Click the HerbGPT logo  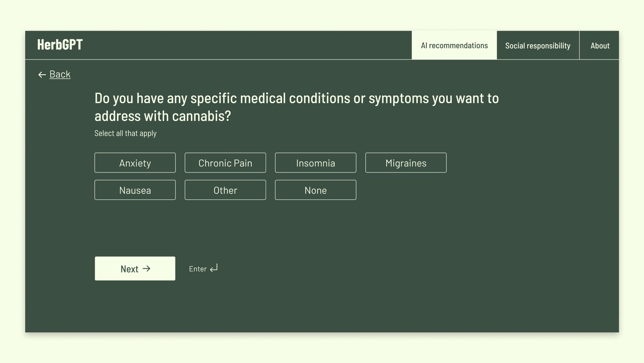coord(60,45)
